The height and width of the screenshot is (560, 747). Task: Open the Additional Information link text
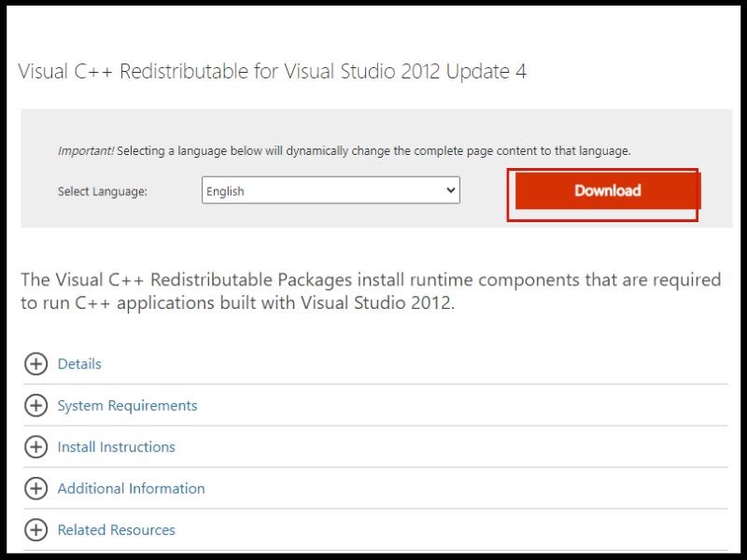coord(131,488)
